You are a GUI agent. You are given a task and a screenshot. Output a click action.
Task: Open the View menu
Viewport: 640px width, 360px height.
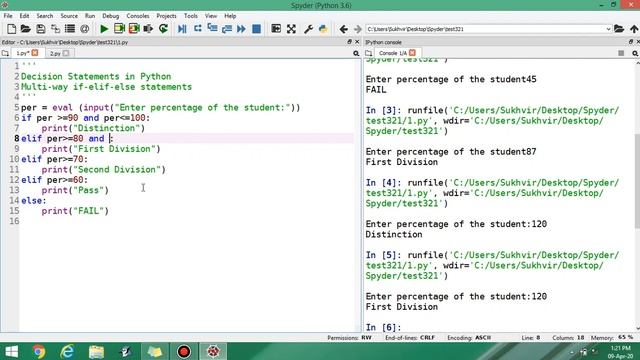[211, 16]
